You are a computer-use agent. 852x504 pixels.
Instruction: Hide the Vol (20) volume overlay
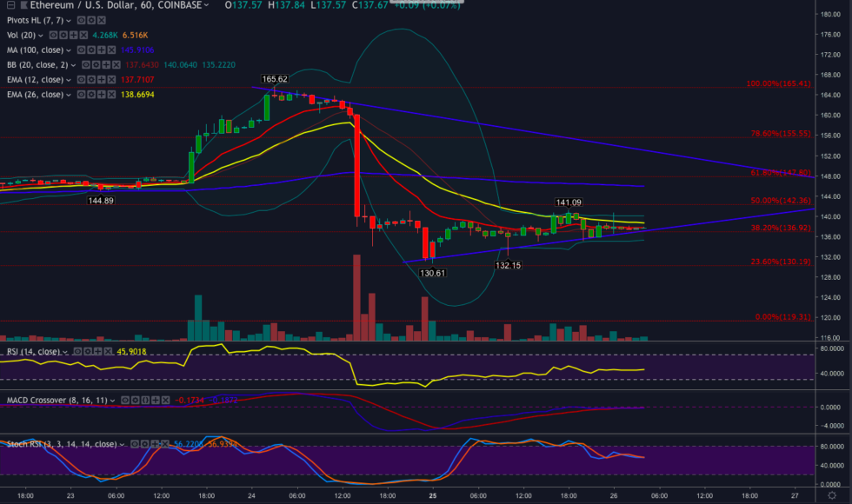click(x=53, y=35)
